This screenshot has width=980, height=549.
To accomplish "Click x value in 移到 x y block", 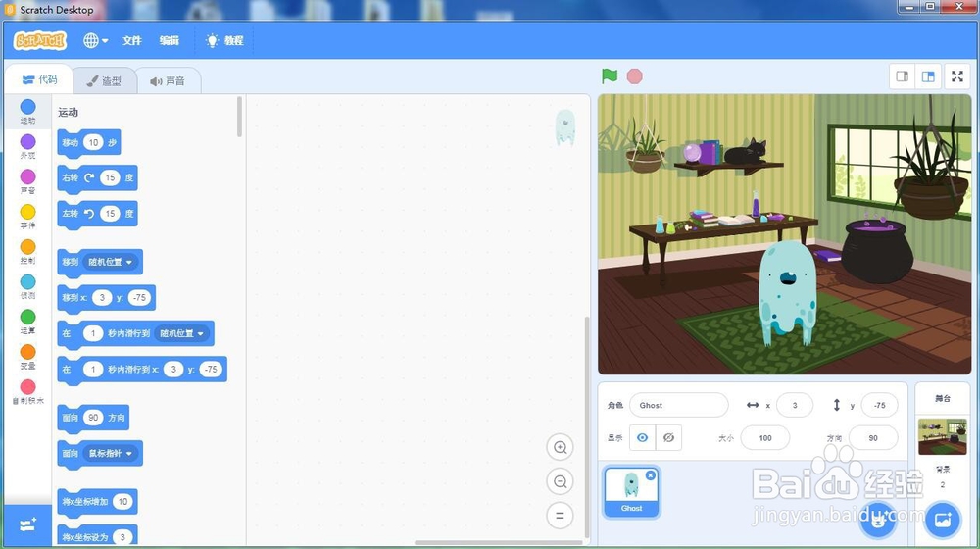I will point(102,298).
